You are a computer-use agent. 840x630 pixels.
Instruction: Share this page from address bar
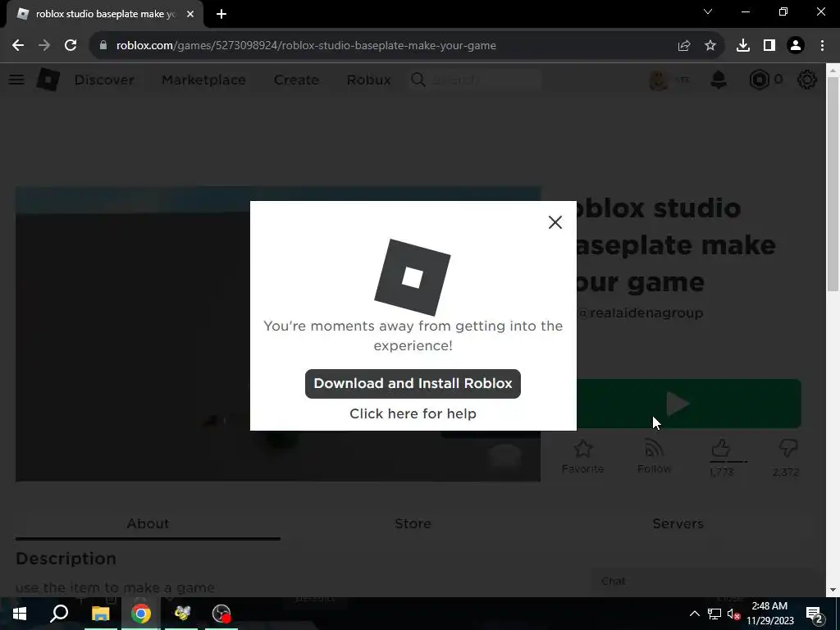pyautogui.click(x=684, y=46)
